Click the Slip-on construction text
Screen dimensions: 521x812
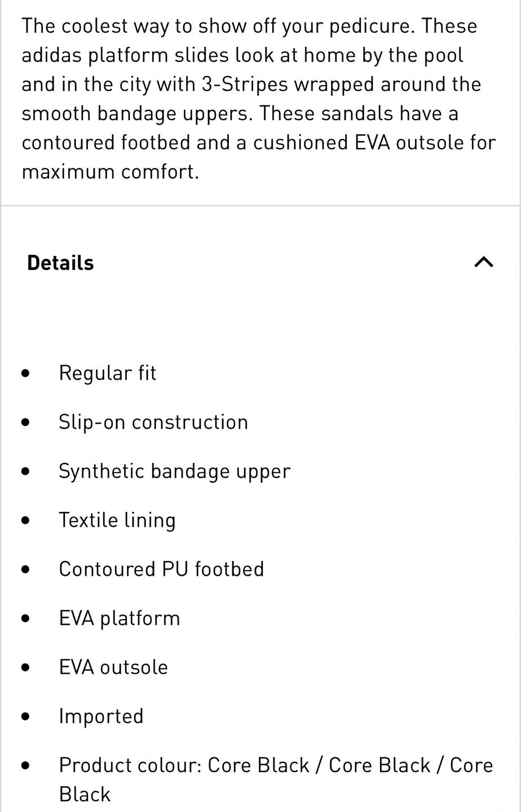[153, 422]
